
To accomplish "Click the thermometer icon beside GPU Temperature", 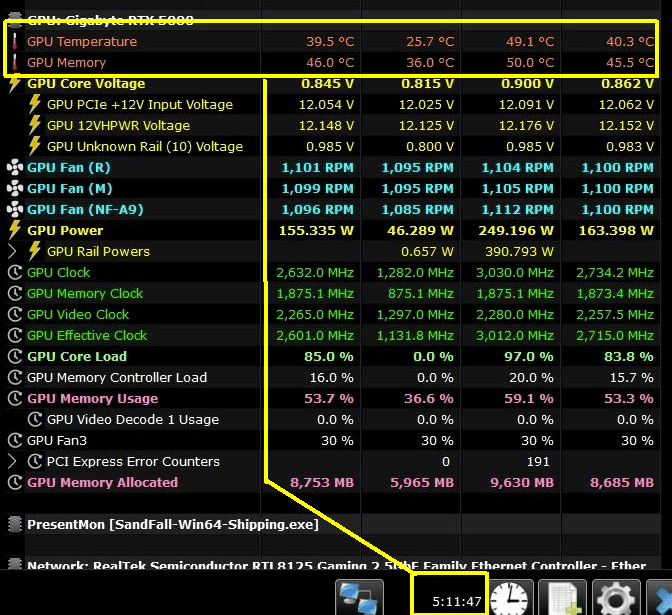I will click(15, 42).
